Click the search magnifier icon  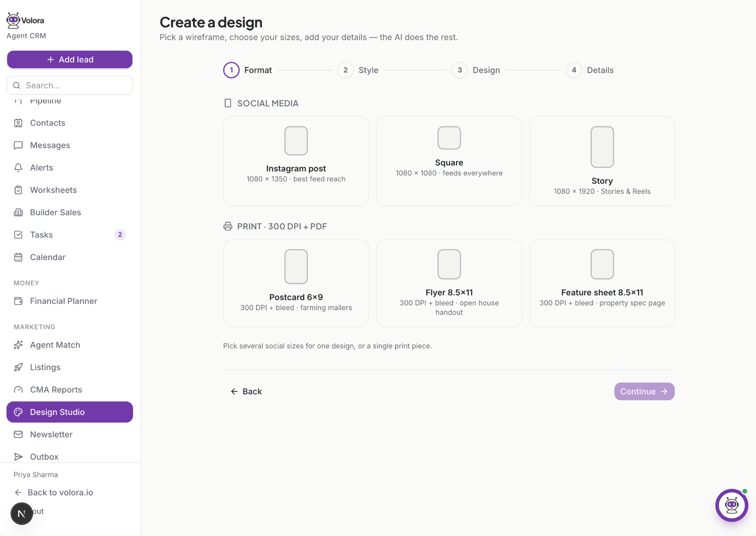pos(17,86)
